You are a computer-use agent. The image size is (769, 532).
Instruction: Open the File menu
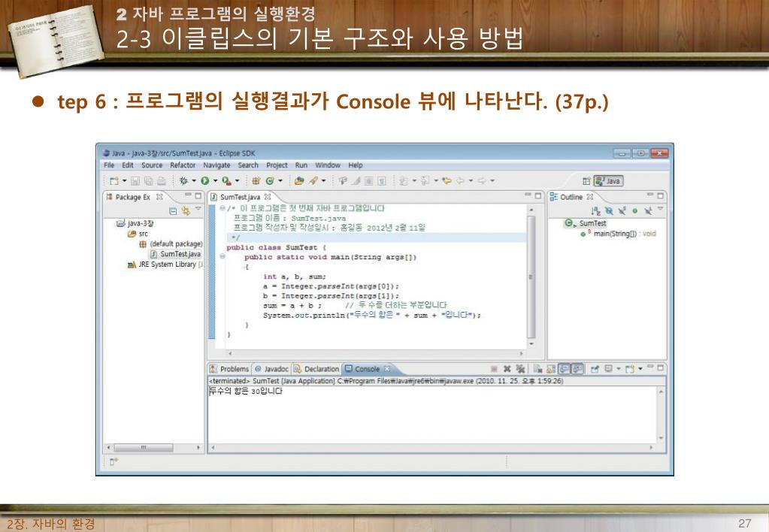pos(109,165)
